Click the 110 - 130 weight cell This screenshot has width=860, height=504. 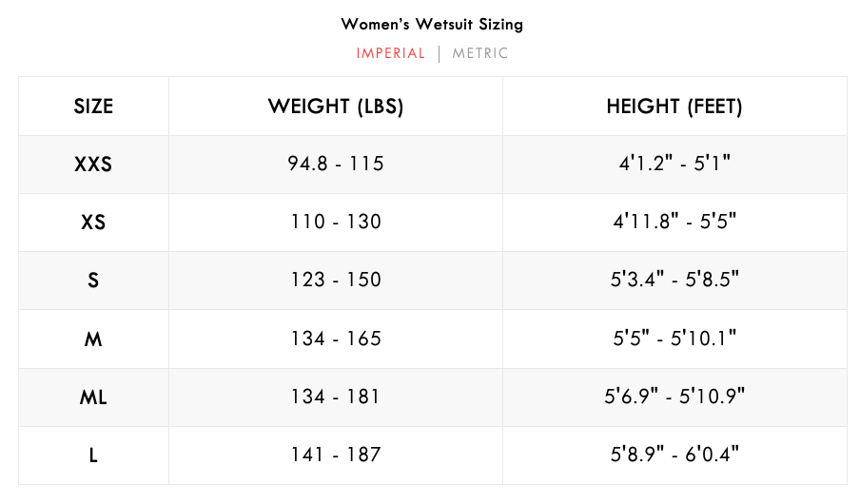[336, 223]
